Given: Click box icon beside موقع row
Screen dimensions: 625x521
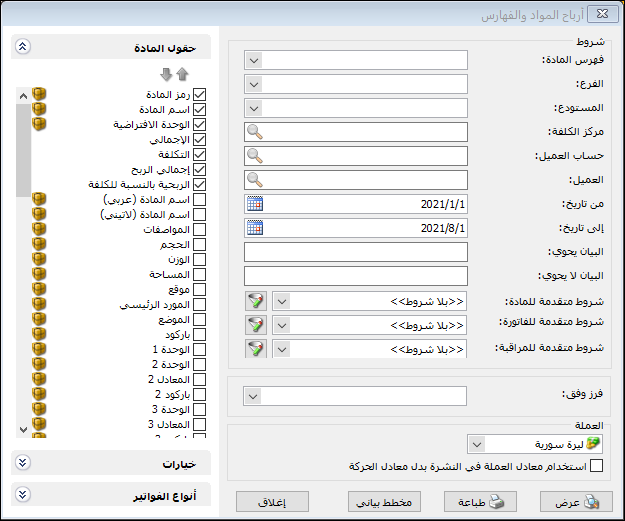Looking at the screenshot, I should [x=39, y=289].
